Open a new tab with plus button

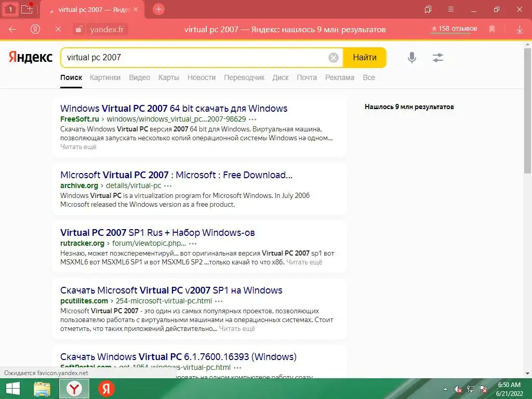click(x=158, y=9)
